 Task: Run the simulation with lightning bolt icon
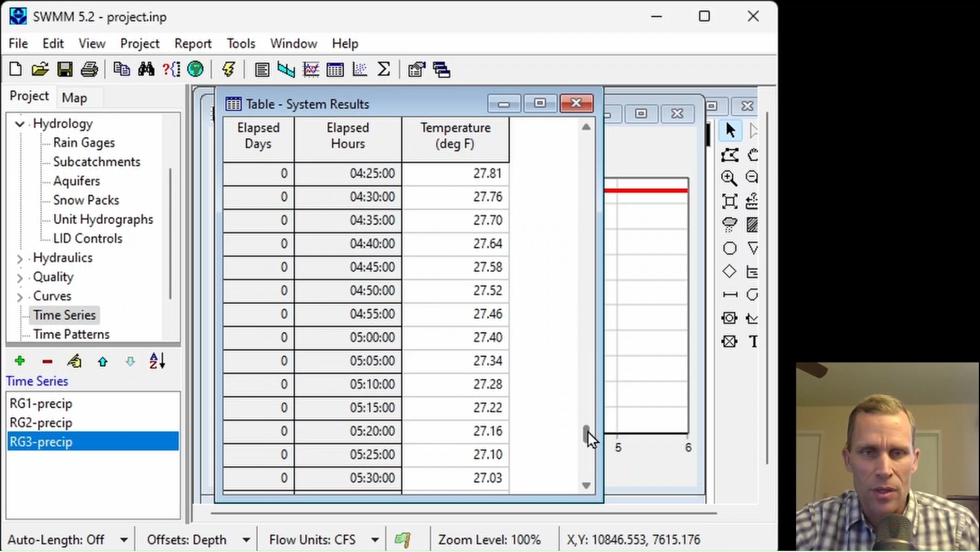228,69
